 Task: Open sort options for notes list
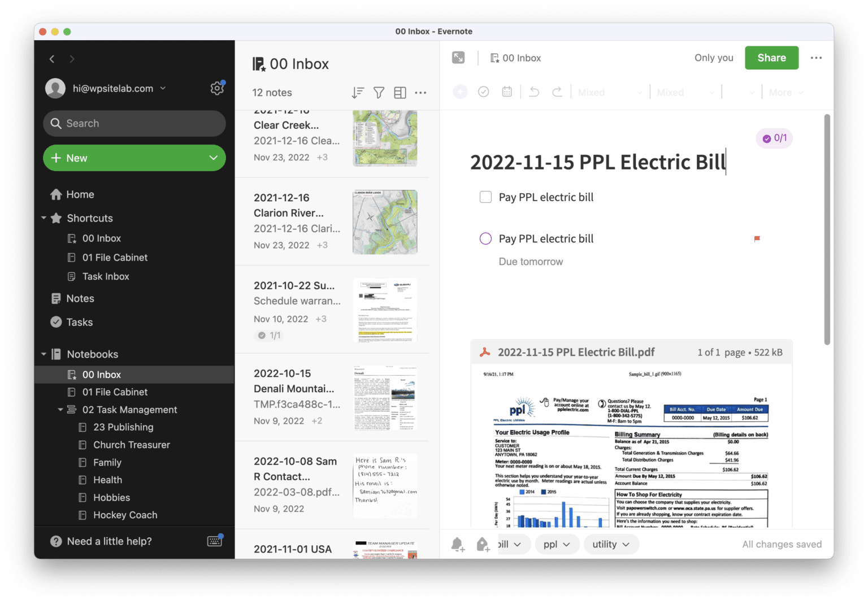point(358,93)
